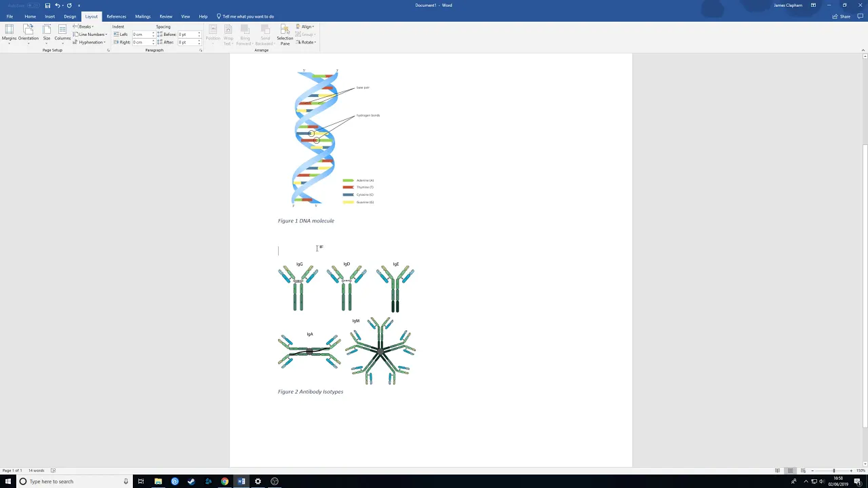Click the zoom in plus button
Screen dimensions: 868x488
(x=852, y=470)
